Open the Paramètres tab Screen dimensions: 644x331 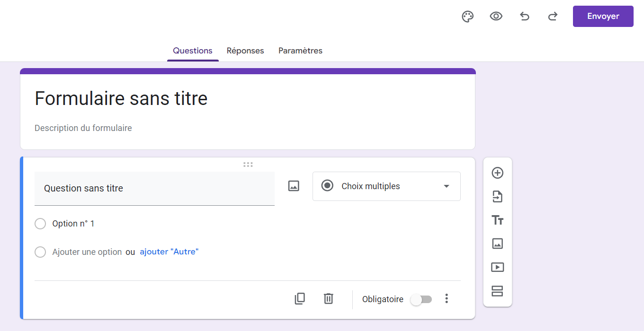300,51
